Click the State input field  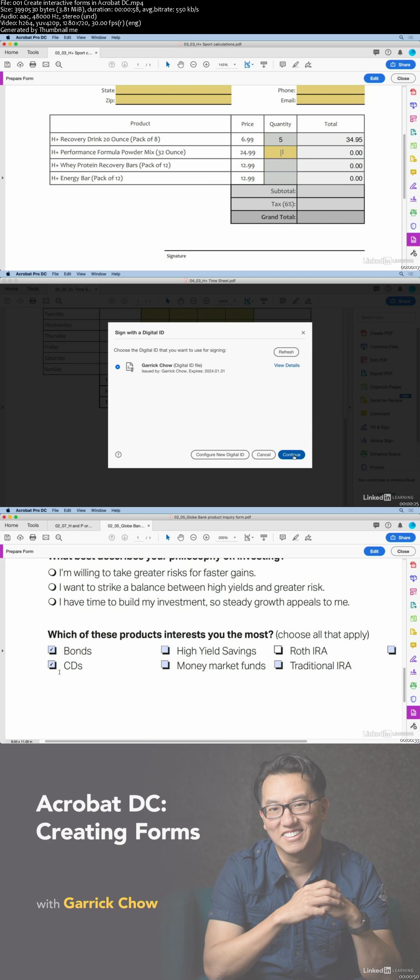point(173,90)
